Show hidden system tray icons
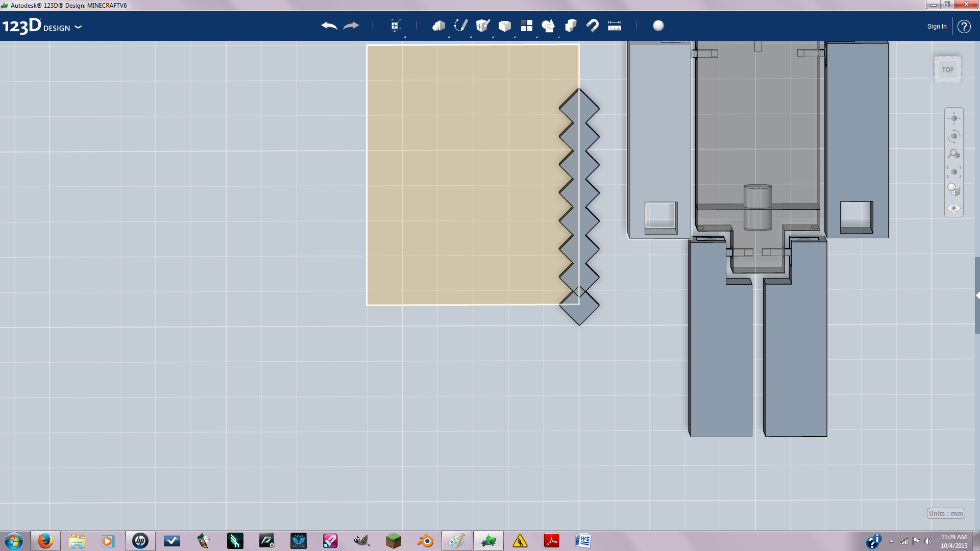Image resolution: width=980 pixels, height=551 pixels. 891,541
